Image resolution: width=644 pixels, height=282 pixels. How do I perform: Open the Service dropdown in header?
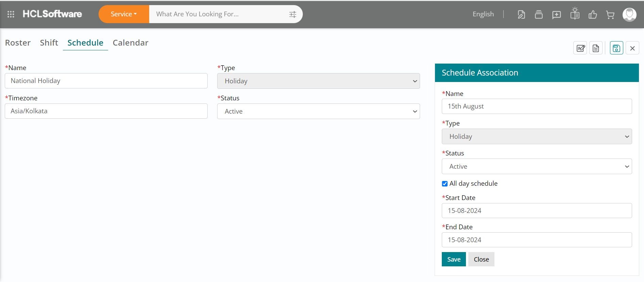click(x=124, y=14)
